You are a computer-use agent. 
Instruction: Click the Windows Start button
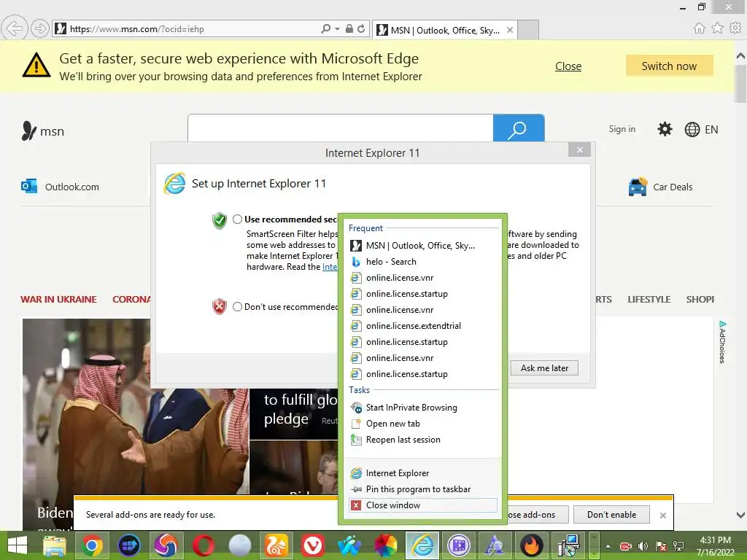click(x=18, y=545)
